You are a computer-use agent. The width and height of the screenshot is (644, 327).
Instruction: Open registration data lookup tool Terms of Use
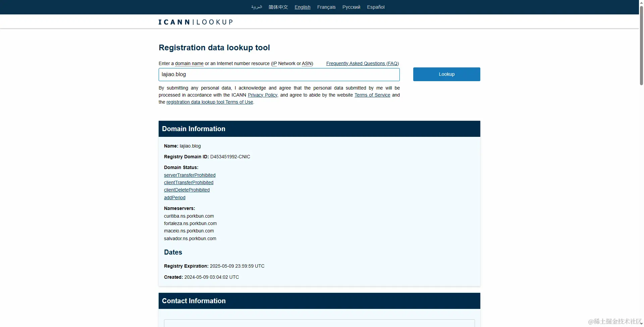pos(210,102)
